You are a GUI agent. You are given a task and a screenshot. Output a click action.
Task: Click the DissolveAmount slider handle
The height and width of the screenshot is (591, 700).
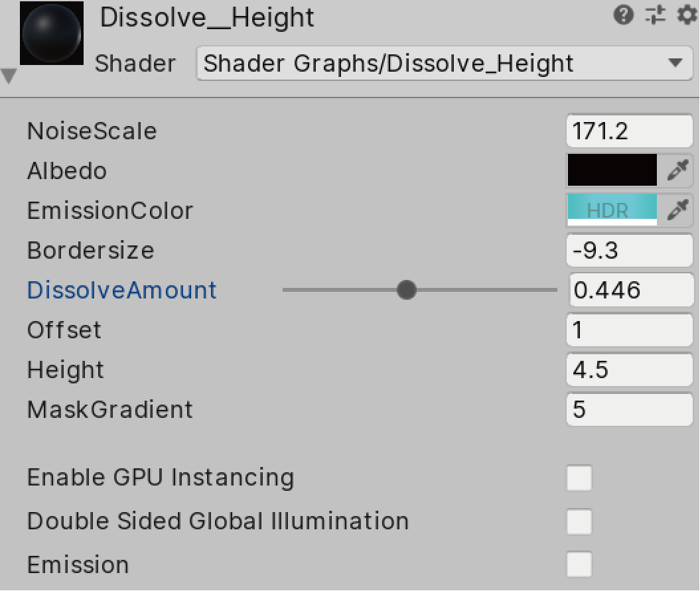click(x=406, y=290)
